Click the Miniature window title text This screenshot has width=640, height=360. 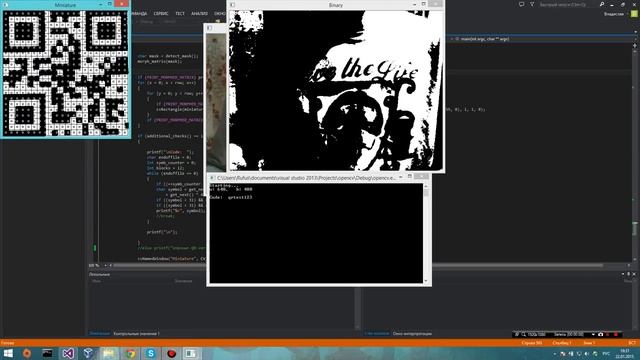(x=65, y=5)
